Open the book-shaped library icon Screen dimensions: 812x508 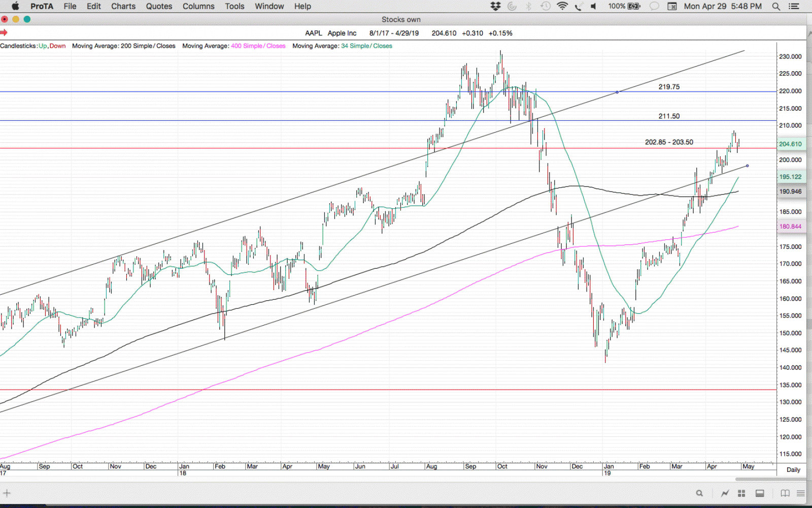(785, 493)
